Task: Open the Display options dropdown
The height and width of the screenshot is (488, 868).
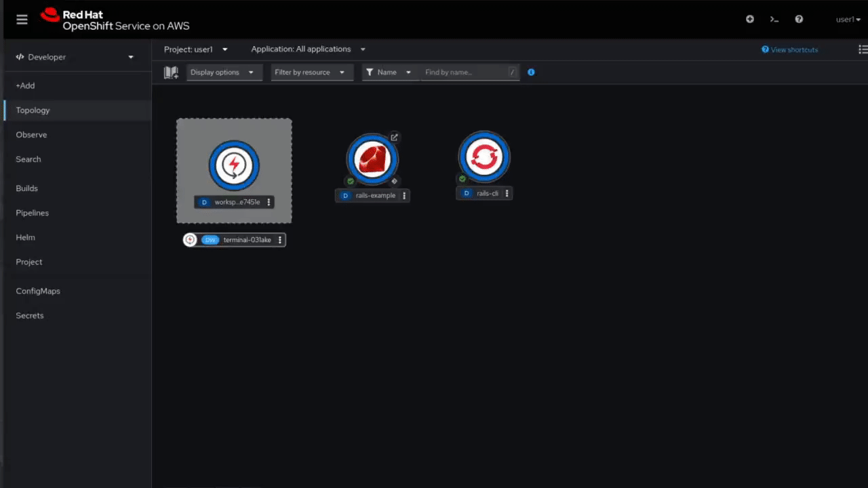Action: (x=224, y=72)
